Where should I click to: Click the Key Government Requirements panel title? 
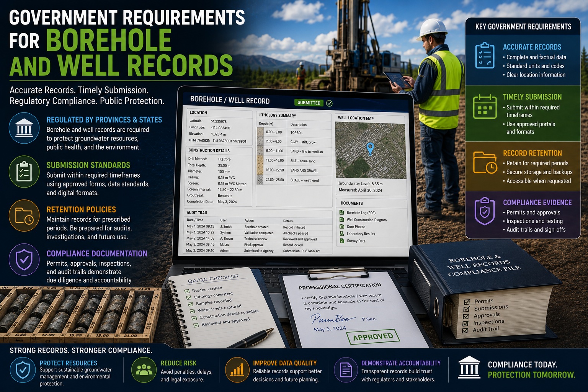point(523,27)
